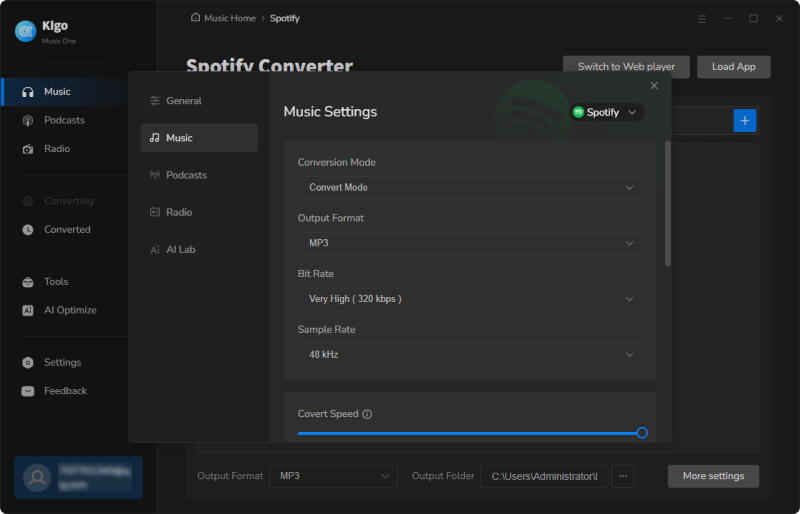This screenshot has width=800, height=514.
Task: Open Tools in sidebar
Action: [x=65, y=282]
